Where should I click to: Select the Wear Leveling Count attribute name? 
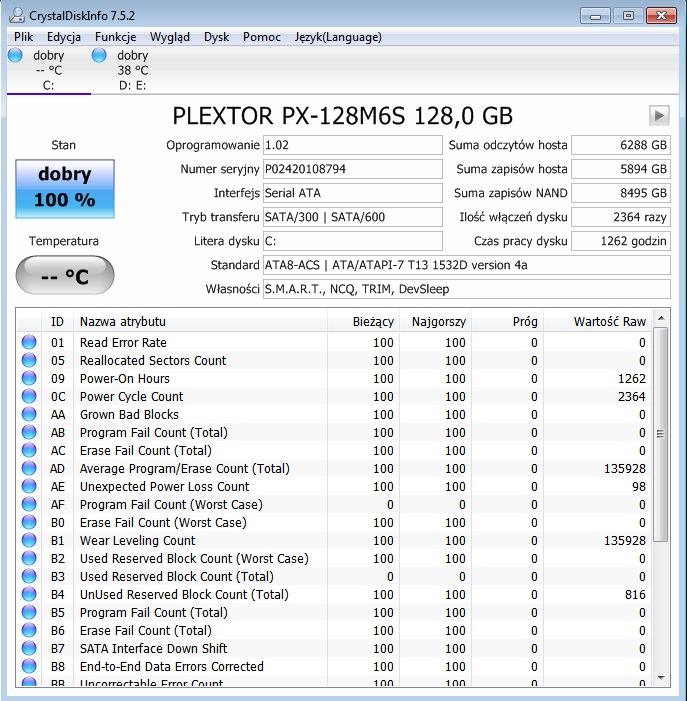pos(137,541)
